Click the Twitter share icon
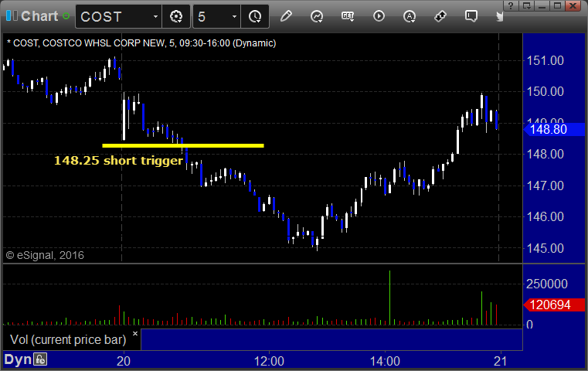Image resolution: width=588 pixels, height=371 pixels. point(499,16)
